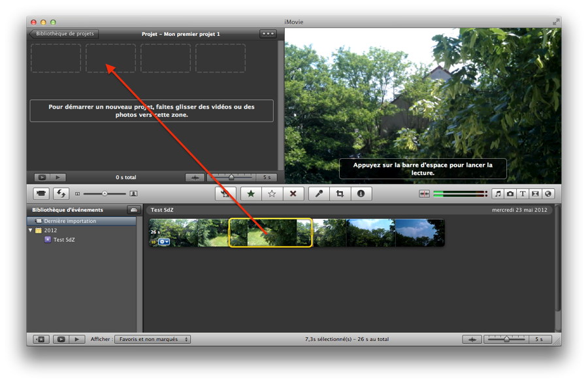
Task: Open the transitions browser
Action: tap(535, 193)
